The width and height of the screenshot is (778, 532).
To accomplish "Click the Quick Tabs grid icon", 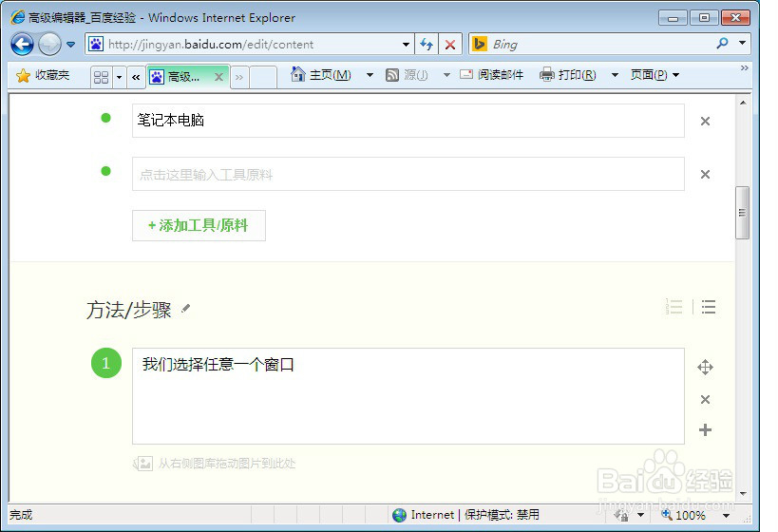I will tap(101, 77).
